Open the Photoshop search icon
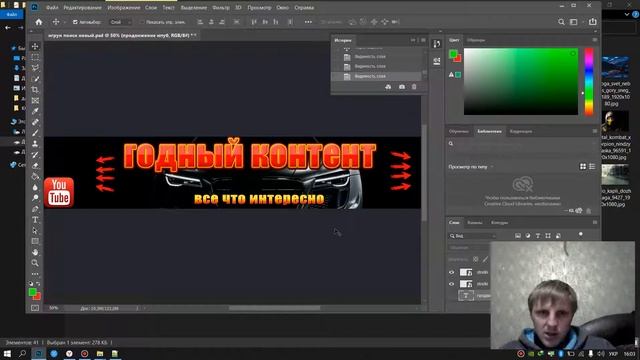 (x=561, y=22)
